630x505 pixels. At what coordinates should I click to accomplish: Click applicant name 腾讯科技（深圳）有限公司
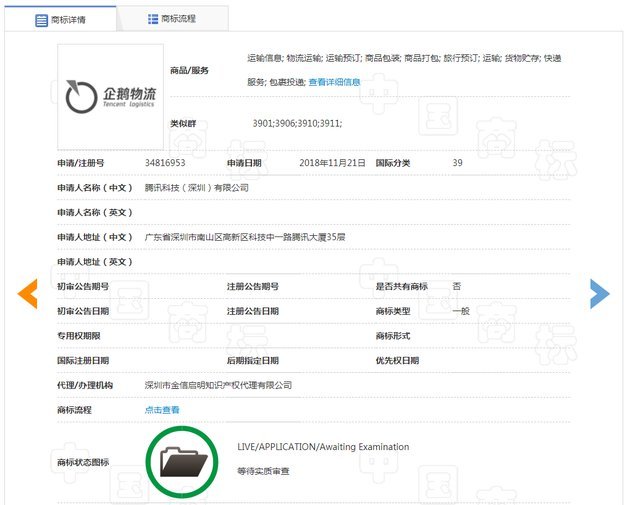196,188
